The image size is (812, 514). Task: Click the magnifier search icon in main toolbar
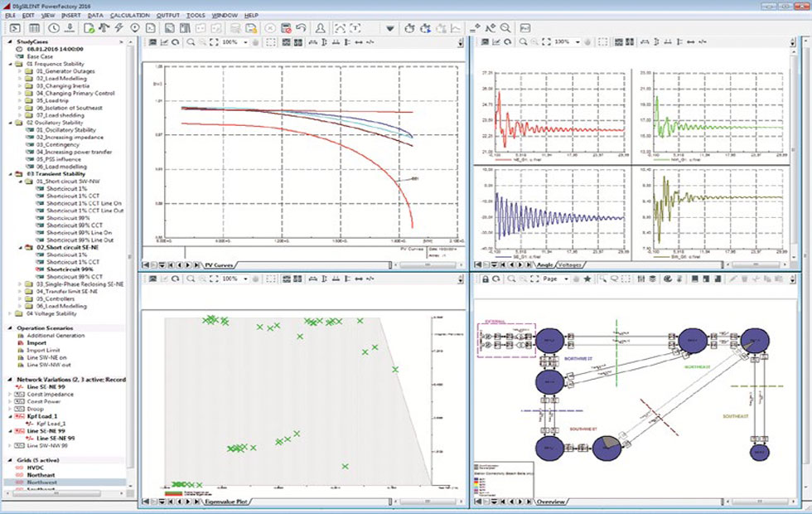pos(505,28)
